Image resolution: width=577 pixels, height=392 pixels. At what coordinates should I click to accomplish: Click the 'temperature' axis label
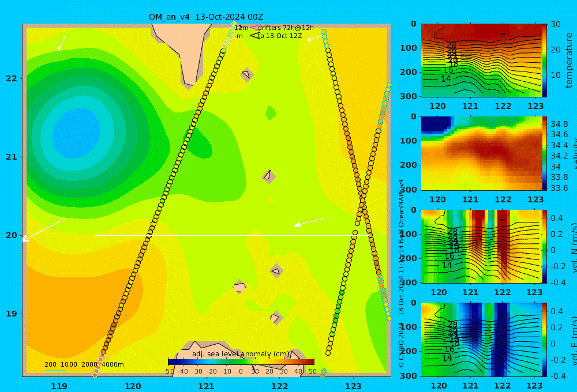click(x=569, y=61)
